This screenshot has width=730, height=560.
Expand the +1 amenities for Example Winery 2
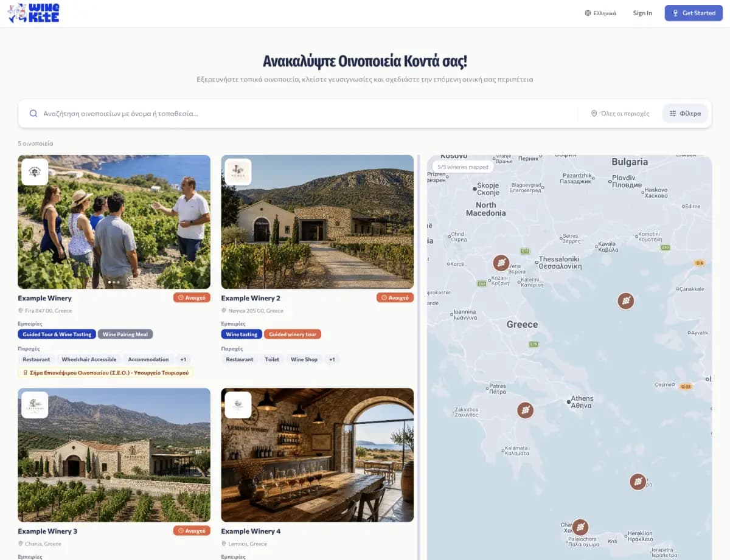point(332,359)
